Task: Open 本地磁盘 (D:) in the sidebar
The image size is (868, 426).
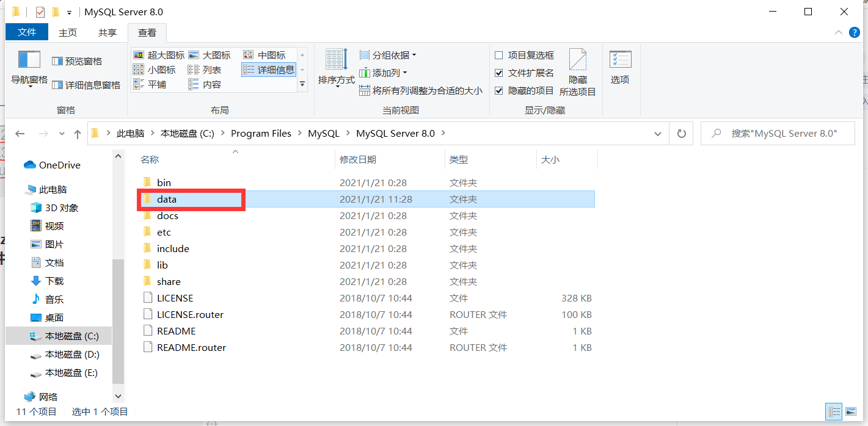Action: pyautogui.click(x=65, y=354)
